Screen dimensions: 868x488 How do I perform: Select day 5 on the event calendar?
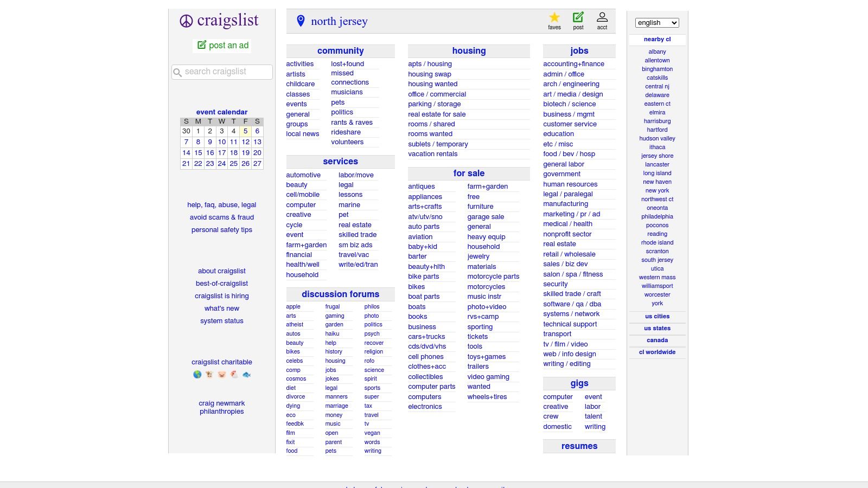click(245, 131)
